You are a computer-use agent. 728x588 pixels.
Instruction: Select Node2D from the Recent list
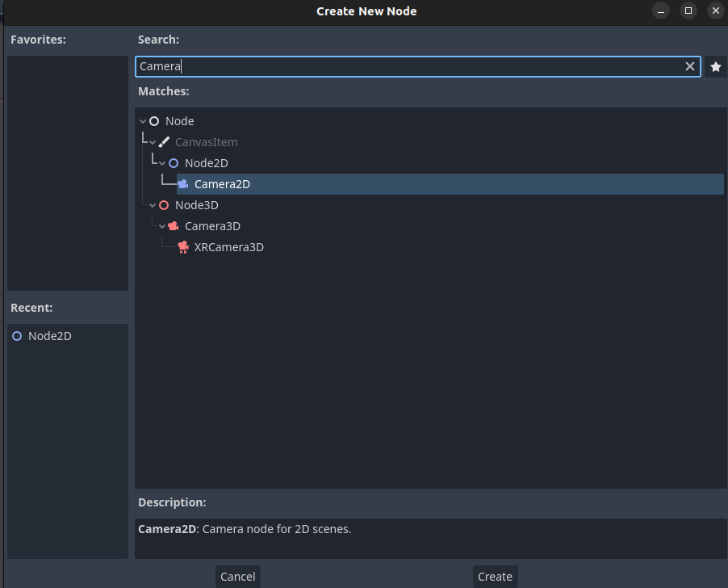point(49,336)
